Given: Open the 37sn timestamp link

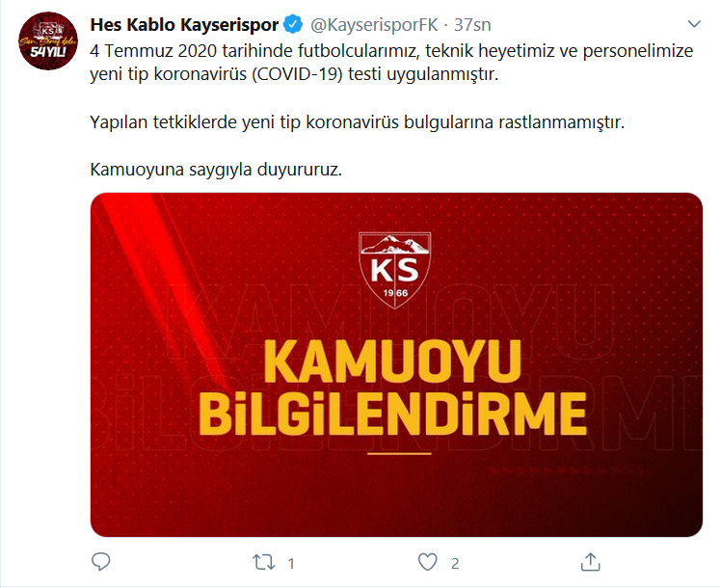Looking at the screenshot, I should pyautogui.click(x=472, y=25).
